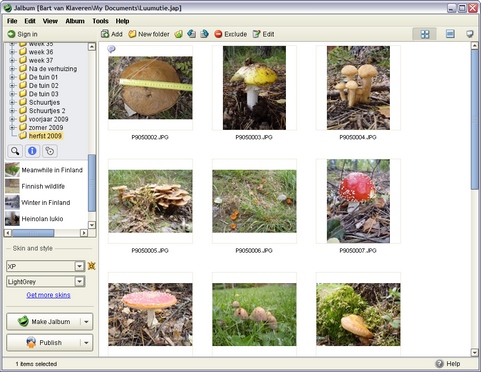The image size is (481, 372).
Task: Rotate the image left using the toolbar icon
Action: [191, 34]
